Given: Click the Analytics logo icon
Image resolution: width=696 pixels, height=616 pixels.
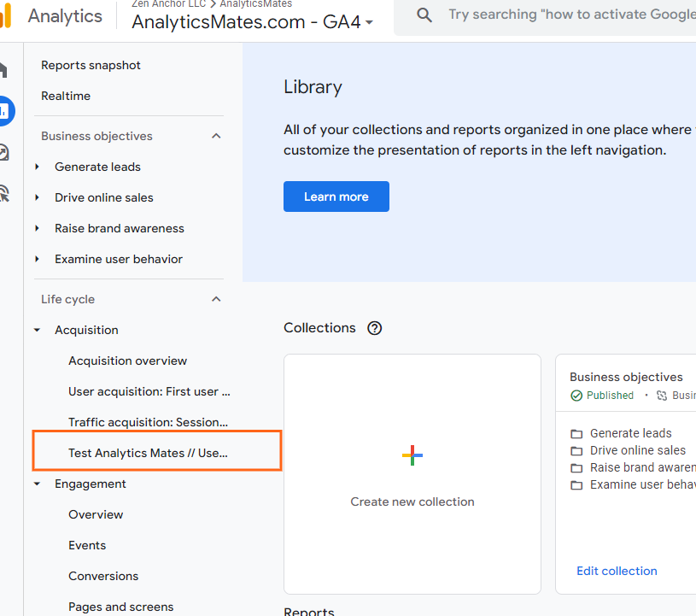Looking at the screenshot, I should (5, 15).
